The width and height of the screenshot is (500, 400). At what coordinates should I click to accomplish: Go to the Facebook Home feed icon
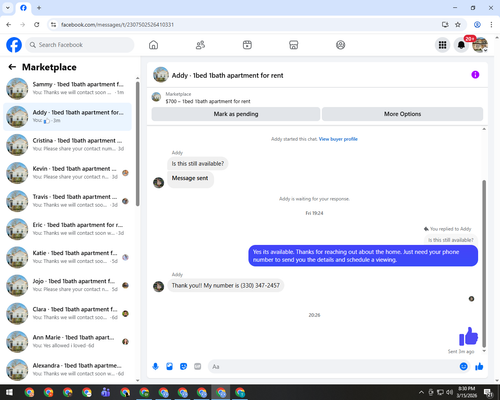pos(153,45)
